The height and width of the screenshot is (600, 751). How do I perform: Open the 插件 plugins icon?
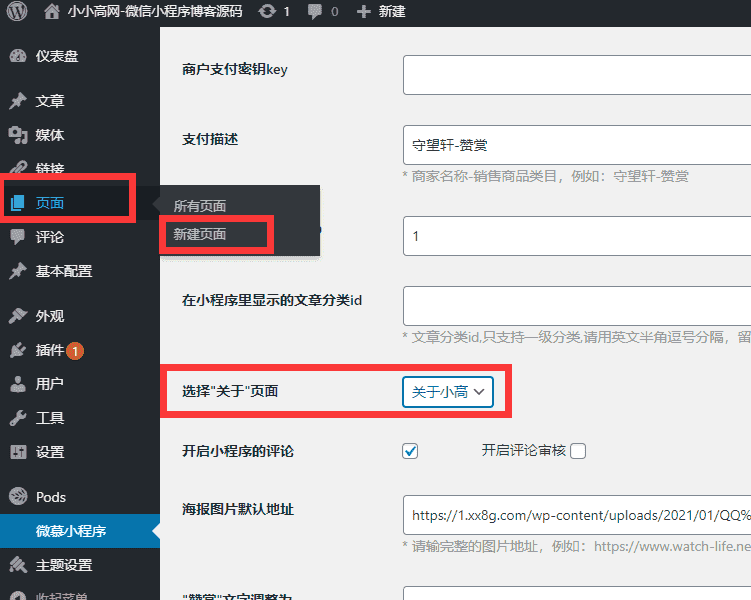[18, 350]
